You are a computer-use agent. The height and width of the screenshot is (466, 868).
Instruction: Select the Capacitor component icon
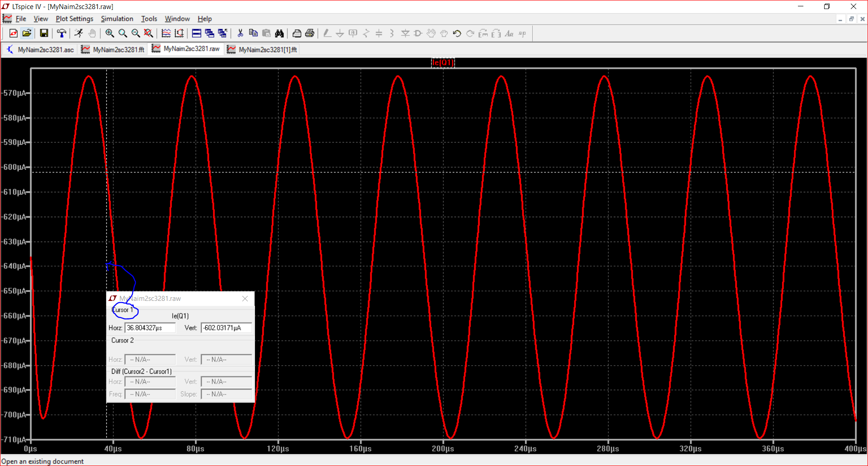(x=379, y=33)
